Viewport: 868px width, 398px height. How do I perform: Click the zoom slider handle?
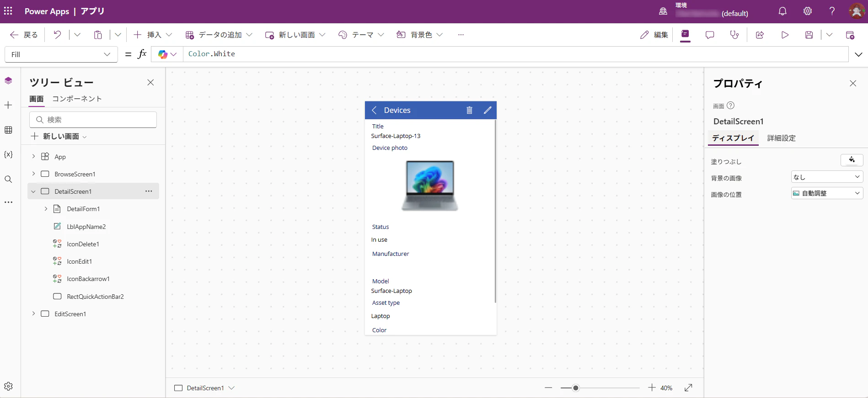tap(576, 388)
